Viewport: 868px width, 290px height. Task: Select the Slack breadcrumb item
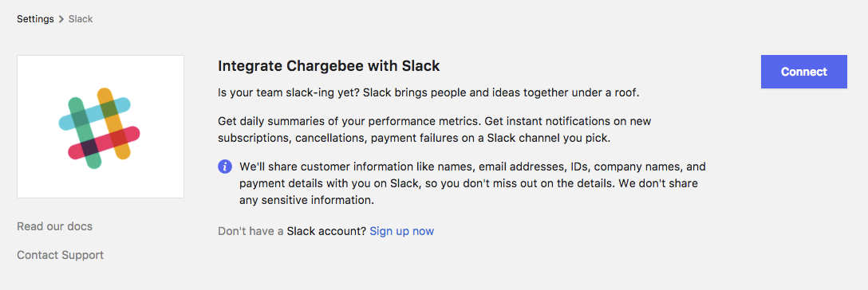81,19
